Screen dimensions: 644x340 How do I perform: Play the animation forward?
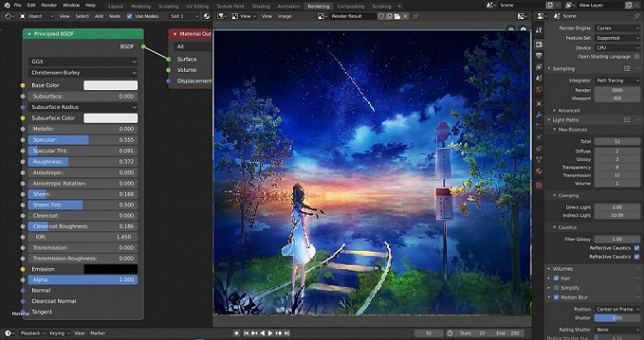(x=271, y=333)
